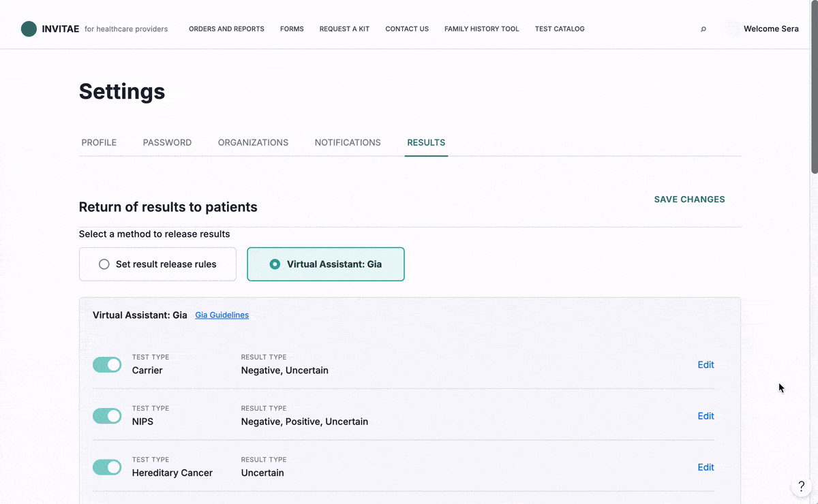Select Virtual Assistant: Gia option
Screen dimensions: 818x504
[326, 264]
